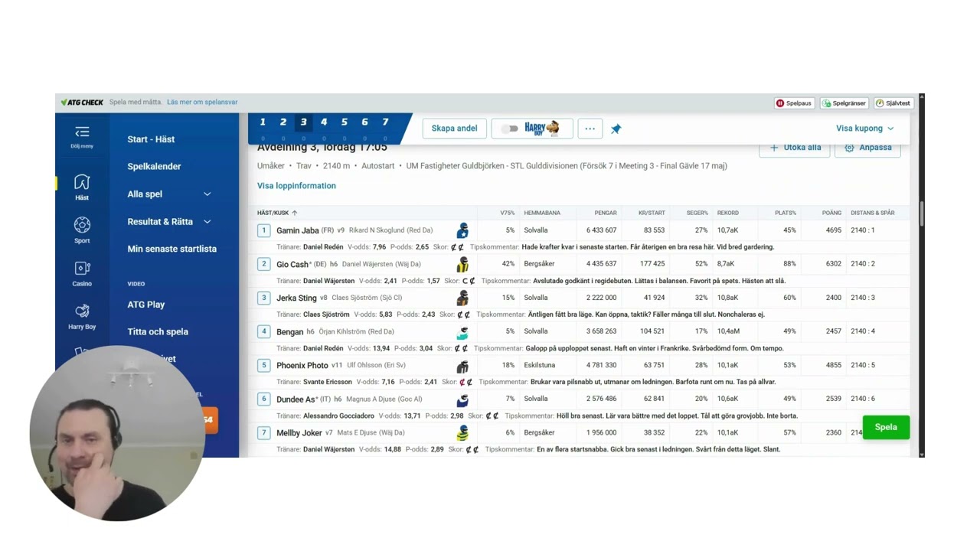Open the three-dot more options menu
The width and height of the screenshot is (980, 551).
tap(590, 129)
